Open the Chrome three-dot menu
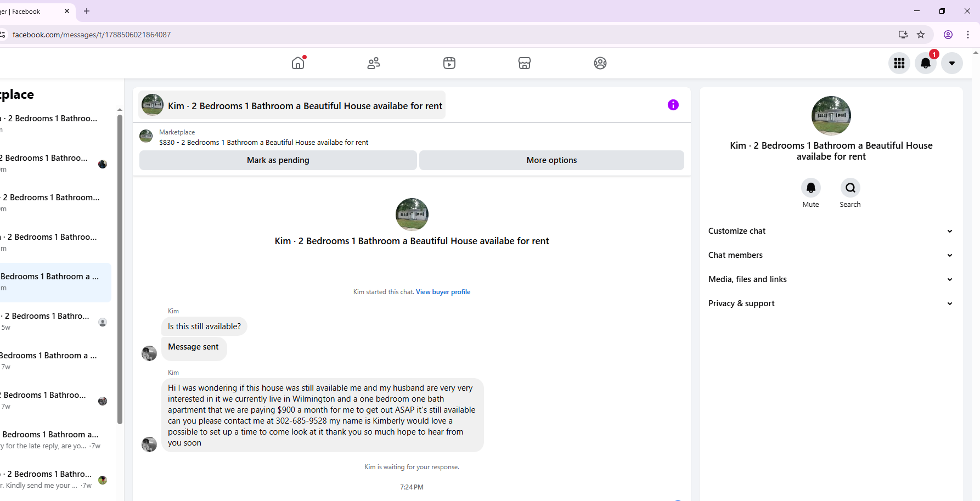The image size is (980, 501). pos(968,35)
